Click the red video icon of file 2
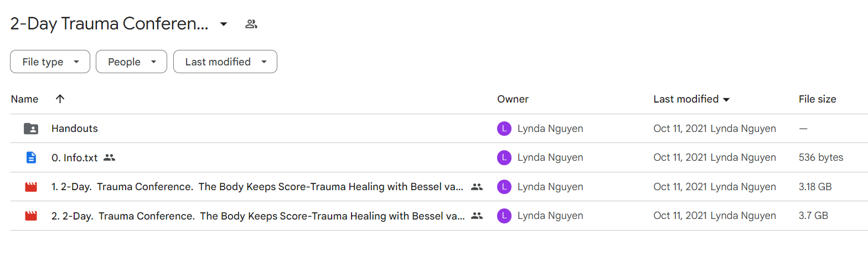 point(31,216)
